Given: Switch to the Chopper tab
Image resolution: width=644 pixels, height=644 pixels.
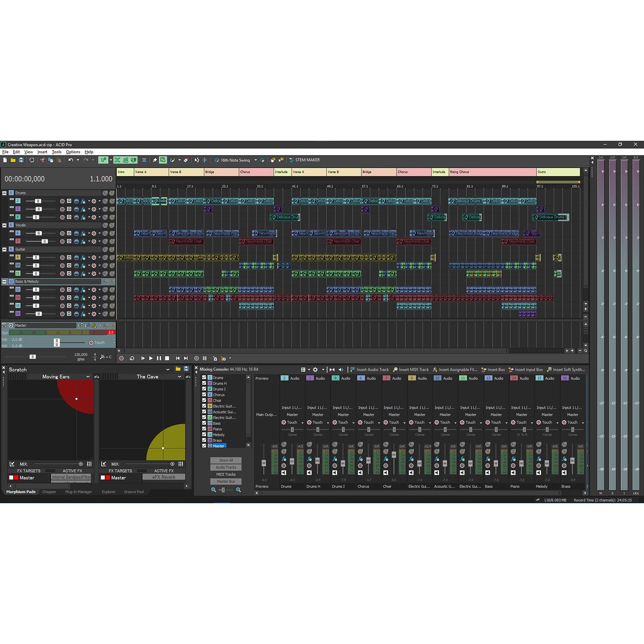Looking at the screenshot, I should pyautogui.click(x=49, y=492).
